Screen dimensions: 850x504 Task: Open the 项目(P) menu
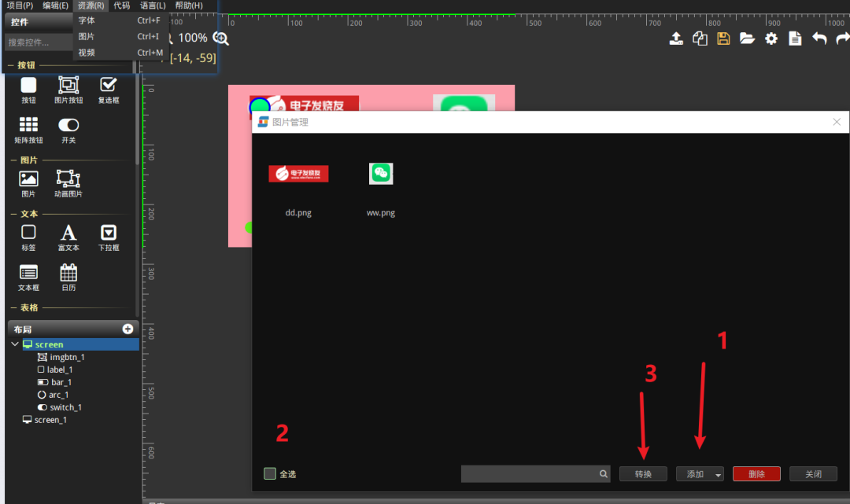pyautogui.click(x=20, y=6)
